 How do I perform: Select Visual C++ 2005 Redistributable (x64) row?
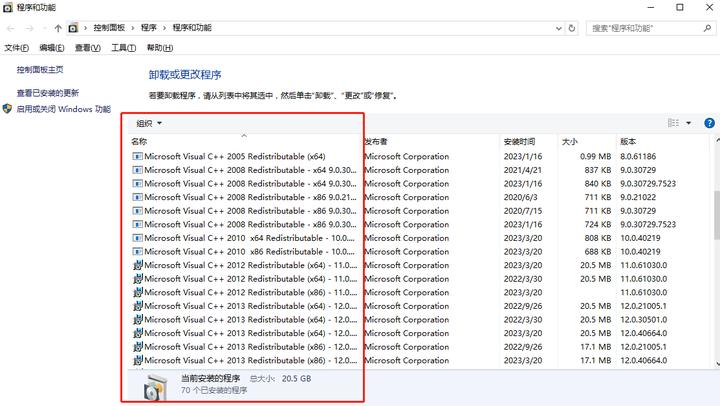pyautogui.click(x=420, y=157)
